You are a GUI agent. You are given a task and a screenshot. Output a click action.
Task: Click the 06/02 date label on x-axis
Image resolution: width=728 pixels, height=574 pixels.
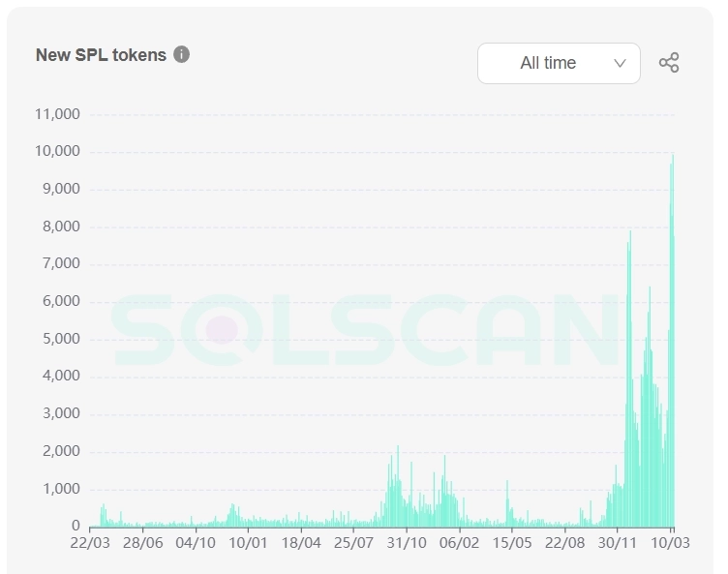[x=460, y=542]
